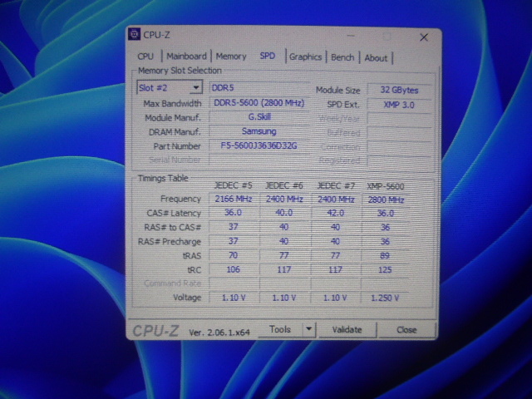
Task: Click the 2166 MHz frequency cell
Action: tap(234, 199)
